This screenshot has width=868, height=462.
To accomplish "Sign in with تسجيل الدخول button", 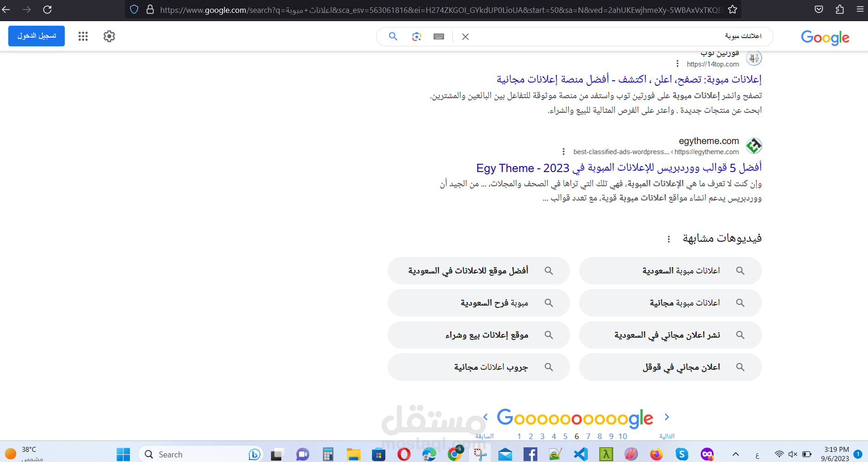I will click(36, 36).
